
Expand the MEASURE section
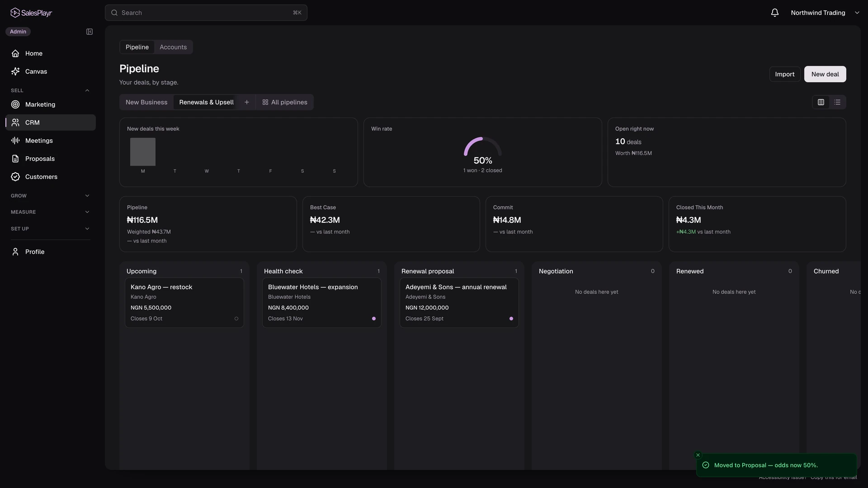tap(87, 212)
